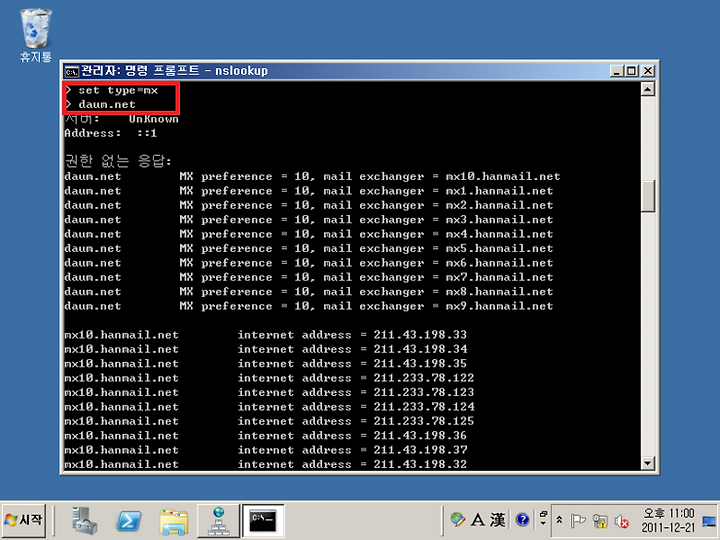Click the window title '관리자: 명령 프롬프트 - nslookup'

174,71
